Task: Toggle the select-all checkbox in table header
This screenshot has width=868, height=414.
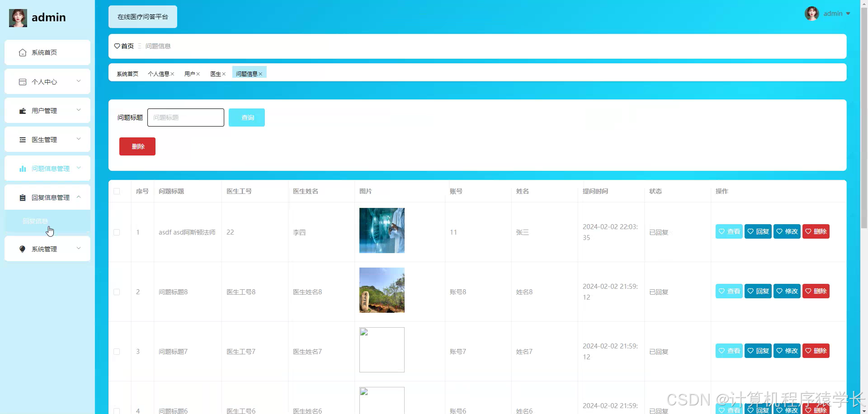Action: coord(117,191)
